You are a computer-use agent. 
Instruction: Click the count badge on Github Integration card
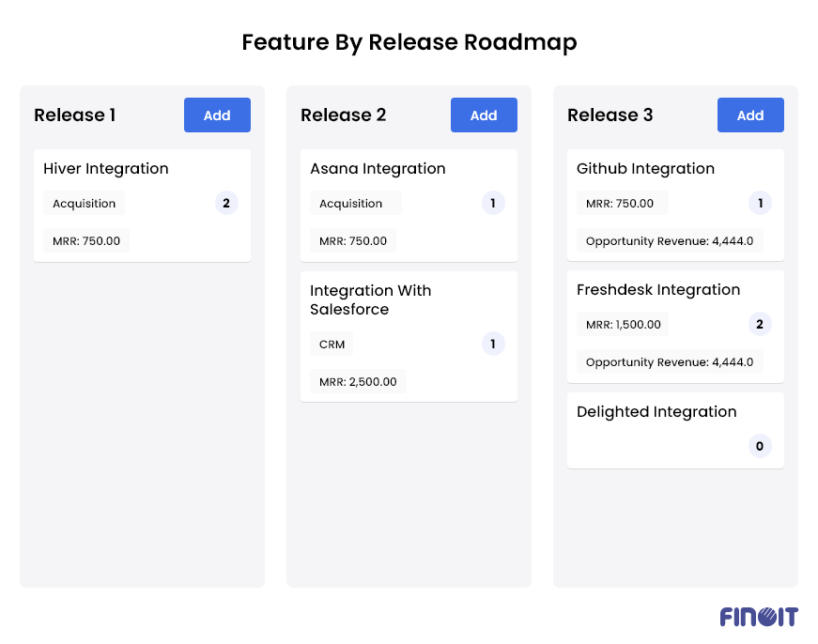coord(760,203)
